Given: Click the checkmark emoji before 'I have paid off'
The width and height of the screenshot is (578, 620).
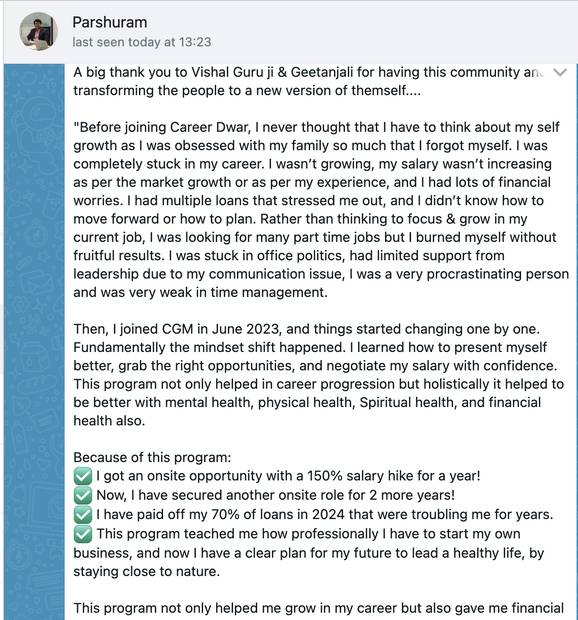Looking at the screenshot, I should (x=83, y=514).
